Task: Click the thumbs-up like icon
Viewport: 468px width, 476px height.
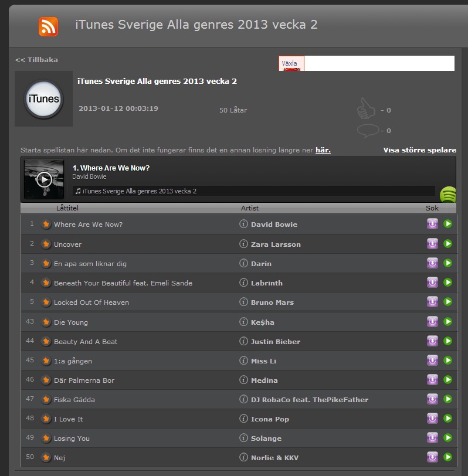Action: (366, 109)
